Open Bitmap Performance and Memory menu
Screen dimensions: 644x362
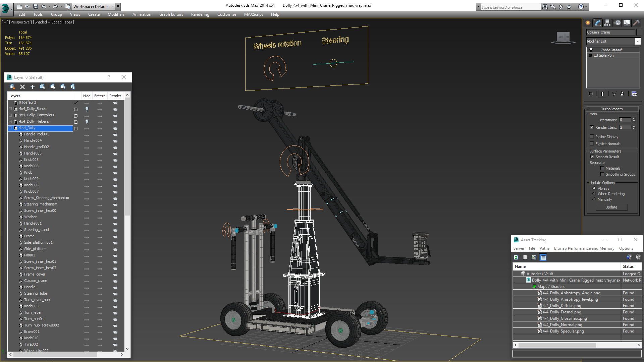tap(584, 248)
